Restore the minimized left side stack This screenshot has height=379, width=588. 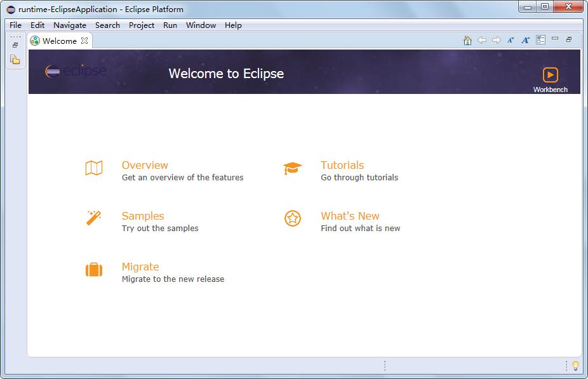coord(15,45)
